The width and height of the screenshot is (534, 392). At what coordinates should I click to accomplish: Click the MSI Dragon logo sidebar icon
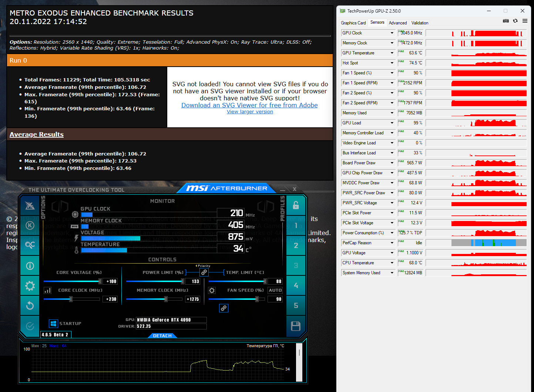coord(30,205)
